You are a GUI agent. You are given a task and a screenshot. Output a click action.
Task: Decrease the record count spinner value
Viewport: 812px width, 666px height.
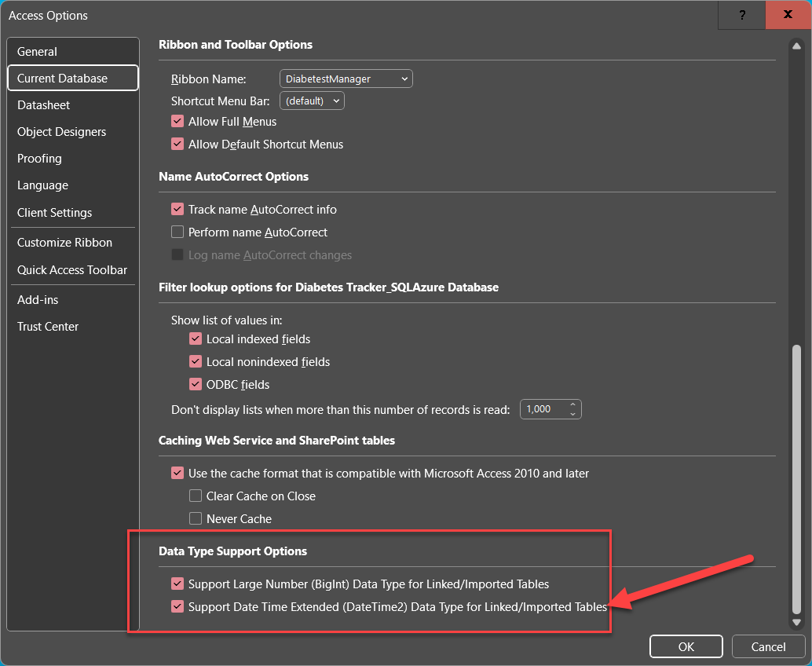(573, 414)
